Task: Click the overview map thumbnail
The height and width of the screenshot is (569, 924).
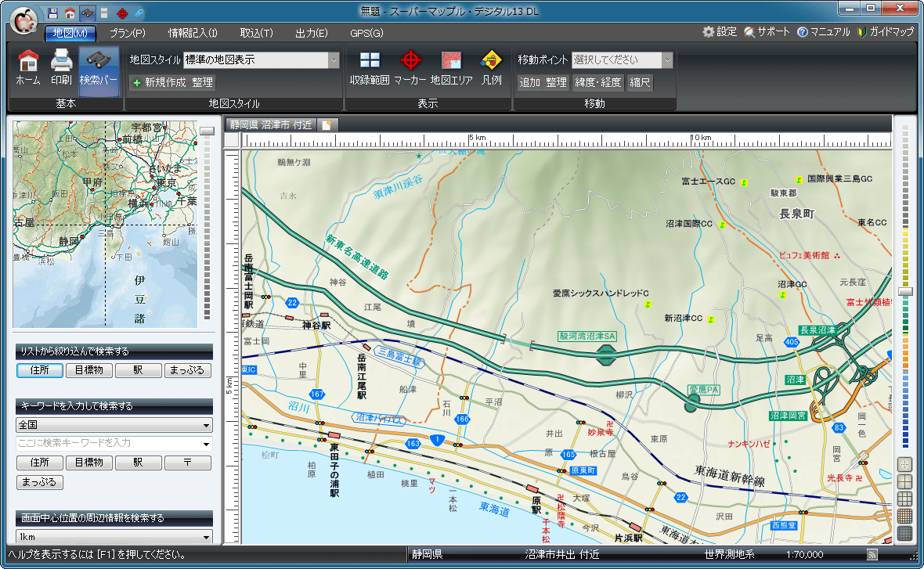Action: click(105, 225)
